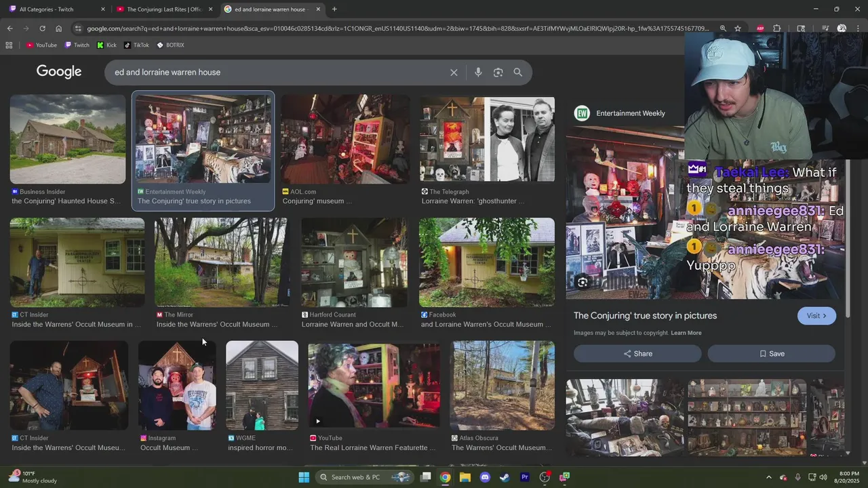This screenshot has width=868, height=488.
Task: Open Google Lens image search icon
Action: pyautogui.click(x=498, y=73)
